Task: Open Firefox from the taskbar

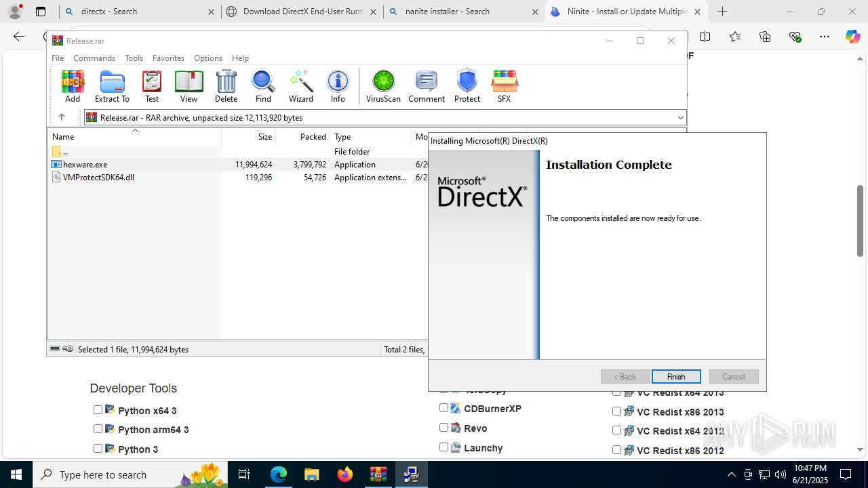Action: 344,474
